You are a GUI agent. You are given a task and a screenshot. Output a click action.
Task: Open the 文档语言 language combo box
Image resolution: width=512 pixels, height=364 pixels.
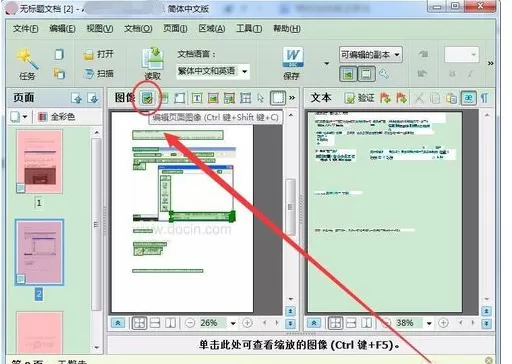pos(213,71)
